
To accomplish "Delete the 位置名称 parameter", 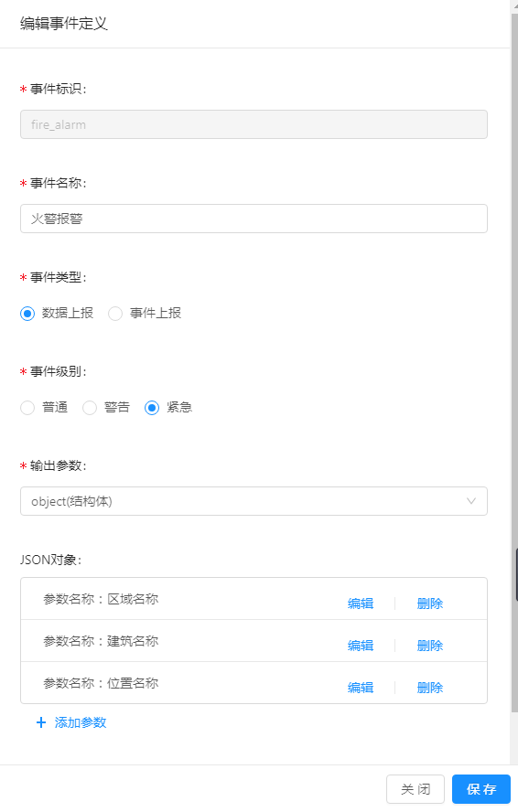I will [x=430, y=688].
